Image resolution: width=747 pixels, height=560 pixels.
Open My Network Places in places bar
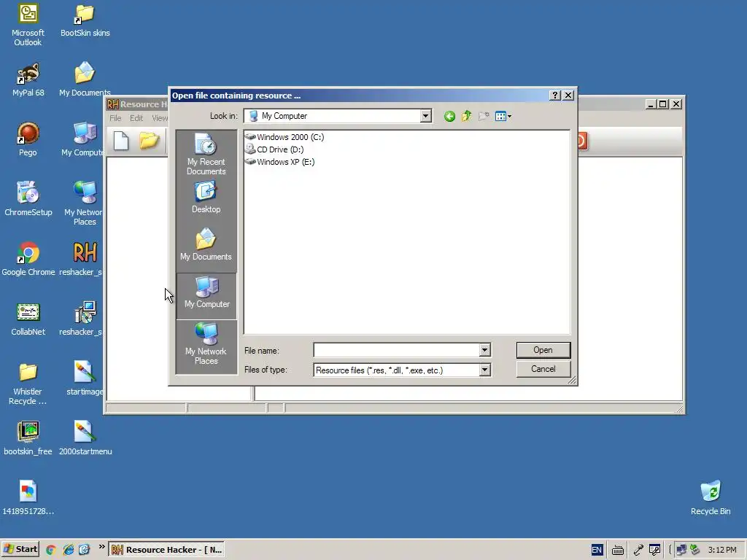click(206, 344)
